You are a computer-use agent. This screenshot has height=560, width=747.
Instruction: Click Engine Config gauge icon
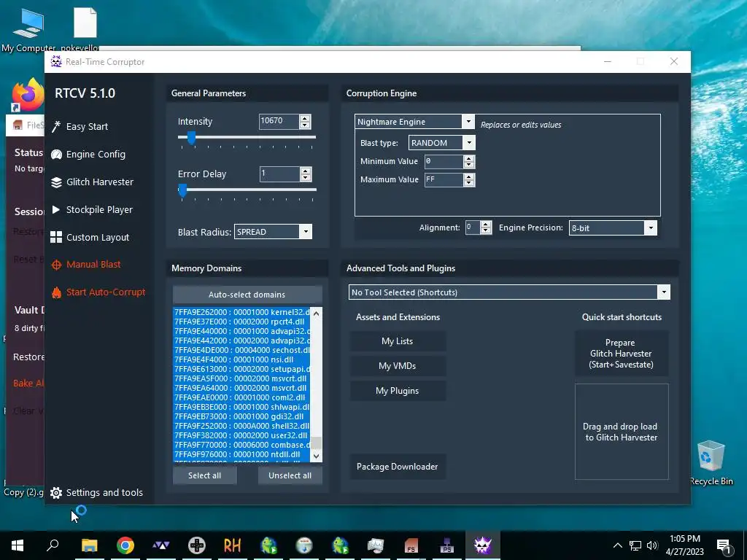click(x=56, y=155)
